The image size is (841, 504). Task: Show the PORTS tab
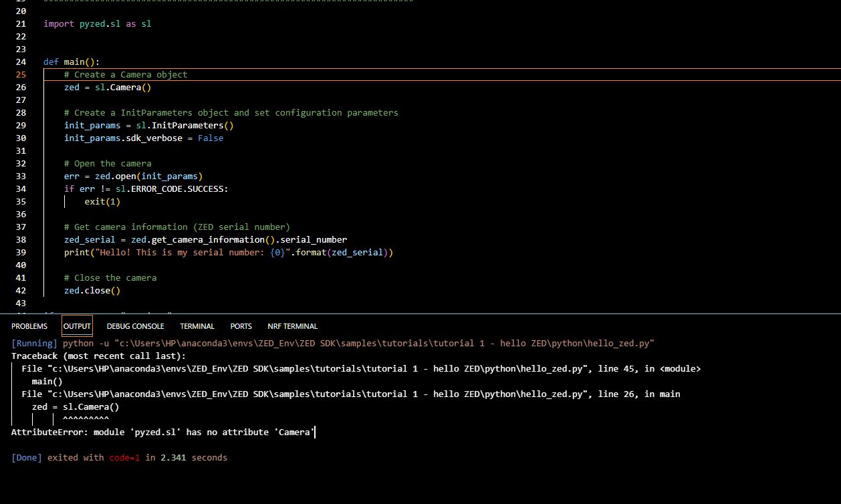point(241,326)
